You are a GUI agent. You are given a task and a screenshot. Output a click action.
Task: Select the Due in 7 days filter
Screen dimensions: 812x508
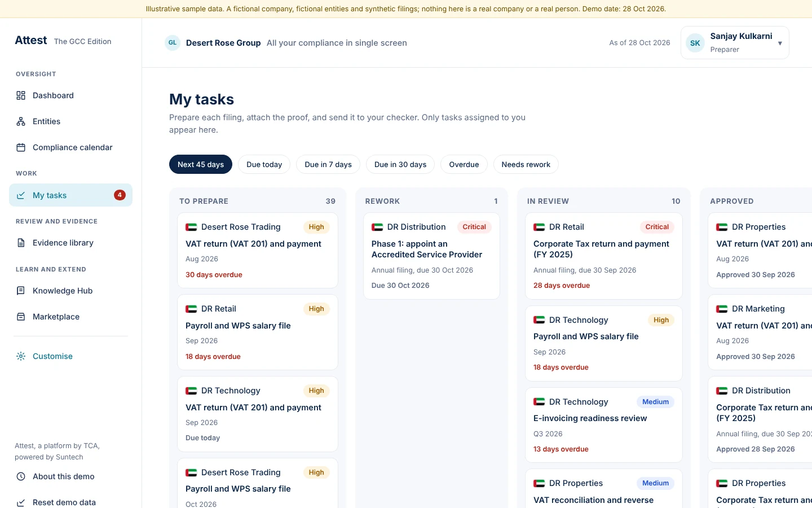pos(328,164)
